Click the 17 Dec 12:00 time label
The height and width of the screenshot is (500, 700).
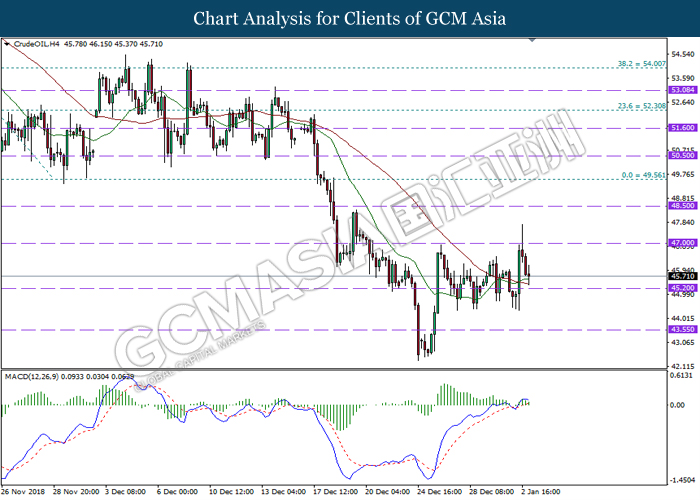click(336, 492)
